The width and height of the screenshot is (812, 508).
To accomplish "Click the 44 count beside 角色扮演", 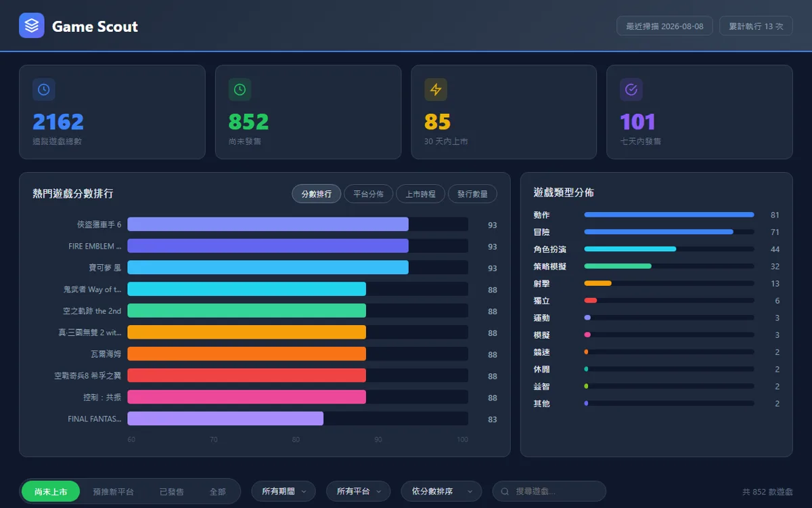I will coord(775,250).
